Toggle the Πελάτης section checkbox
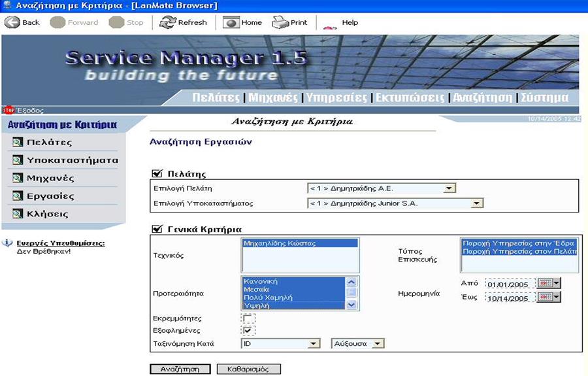This screenshot has height=376, width=588. click(157, 173)
